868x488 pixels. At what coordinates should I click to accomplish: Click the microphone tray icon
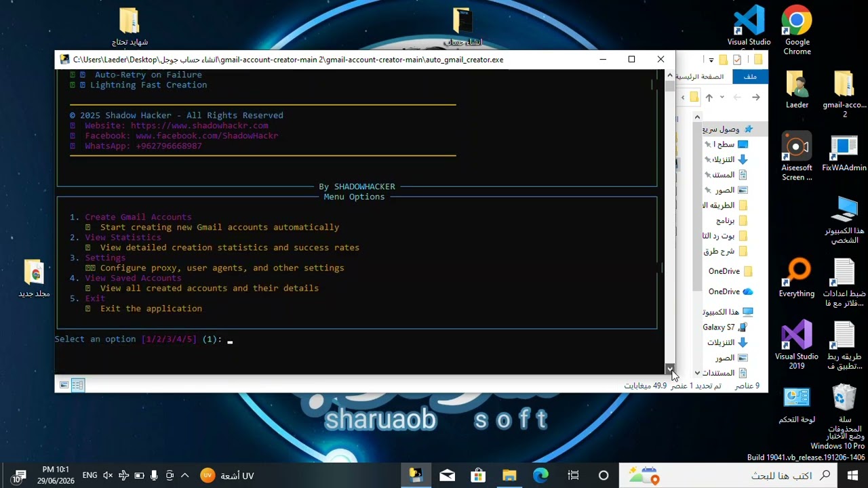tap(155, 476)
